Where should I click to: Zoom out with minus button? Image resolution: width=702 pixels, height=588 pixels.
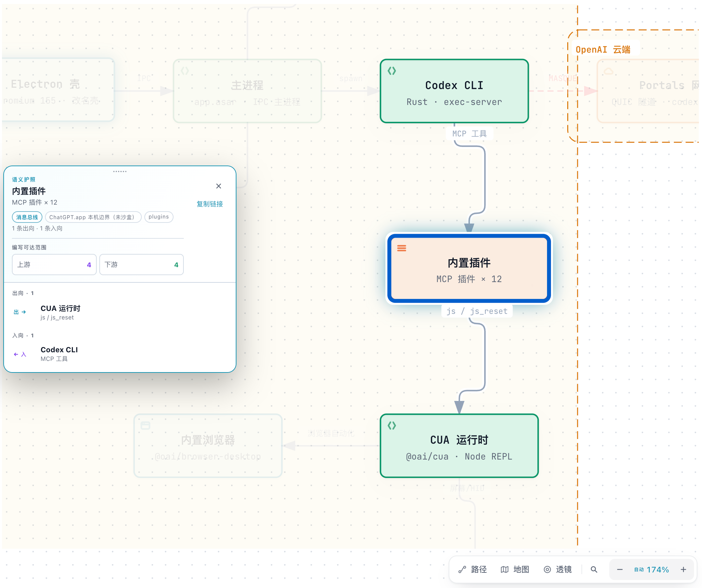620,569
